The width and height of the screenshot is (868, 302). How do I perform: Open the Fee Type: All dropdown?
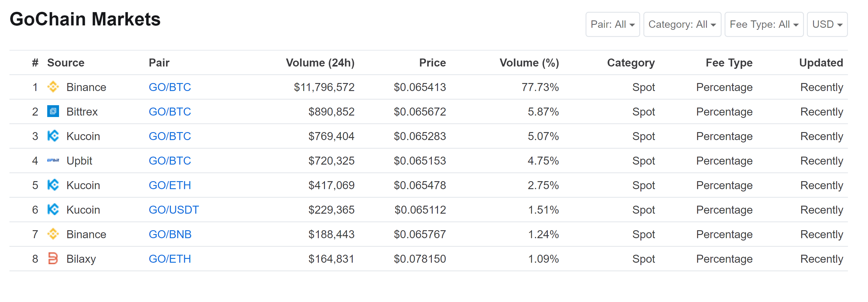764,24
